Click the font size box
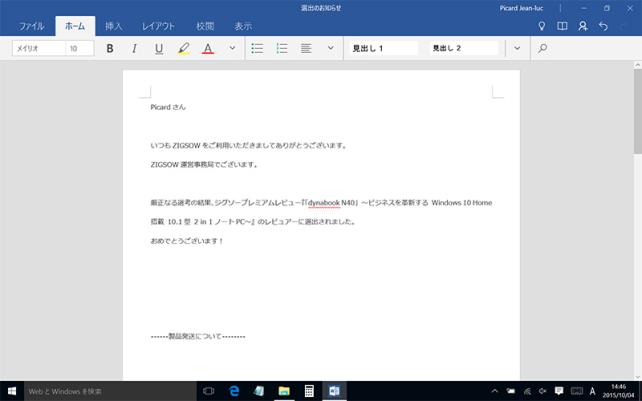642x401 pixels. tap(80, 48)
